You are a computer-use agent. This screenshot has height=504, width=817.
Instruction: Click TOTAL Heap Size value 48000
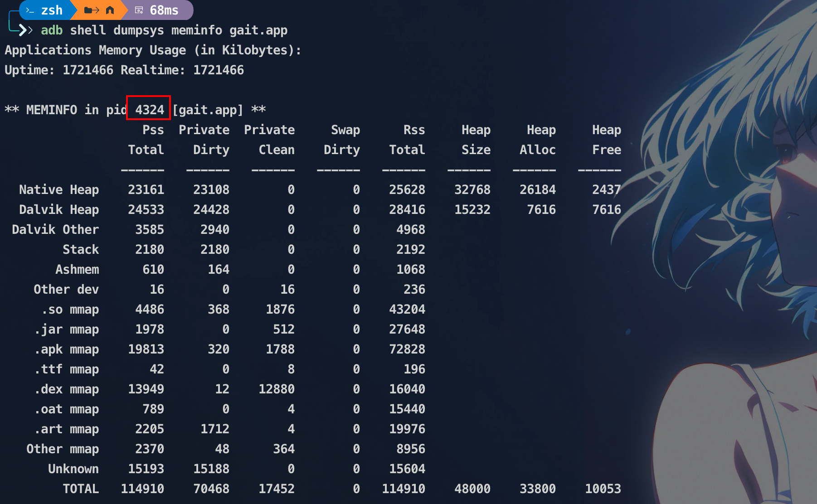tap(472, 489)
